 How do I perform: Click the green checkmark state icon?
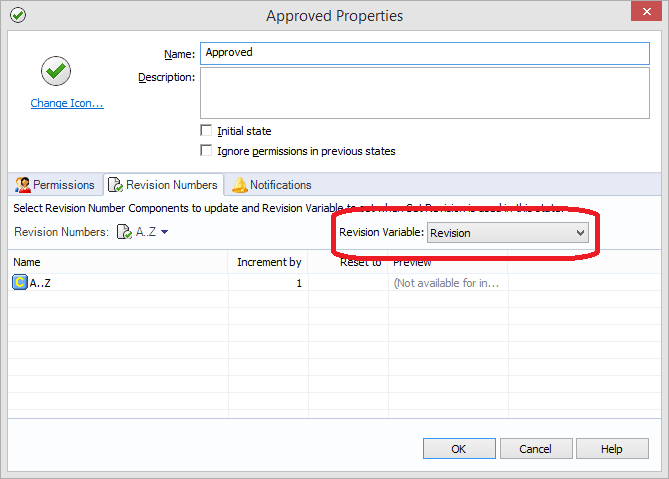(x=55, y=70)
